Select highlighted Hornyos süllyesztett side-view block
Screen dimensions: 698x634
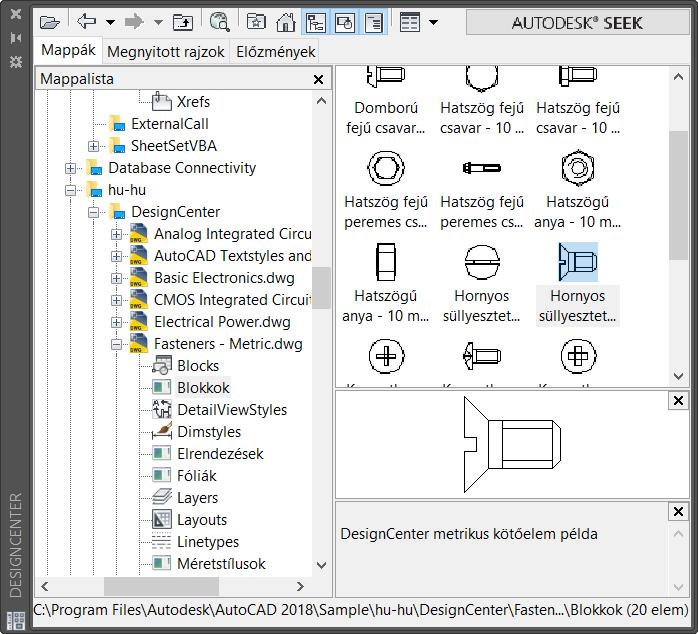pos(577,284)
